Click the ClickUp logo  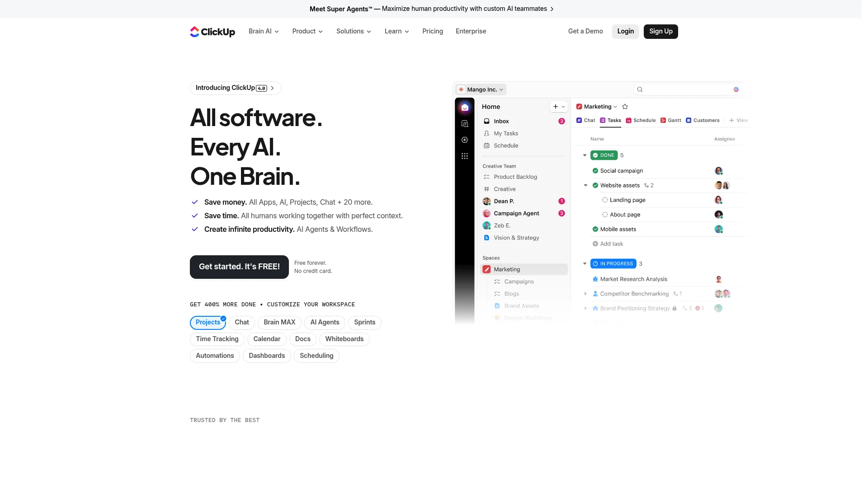point(212,32)
